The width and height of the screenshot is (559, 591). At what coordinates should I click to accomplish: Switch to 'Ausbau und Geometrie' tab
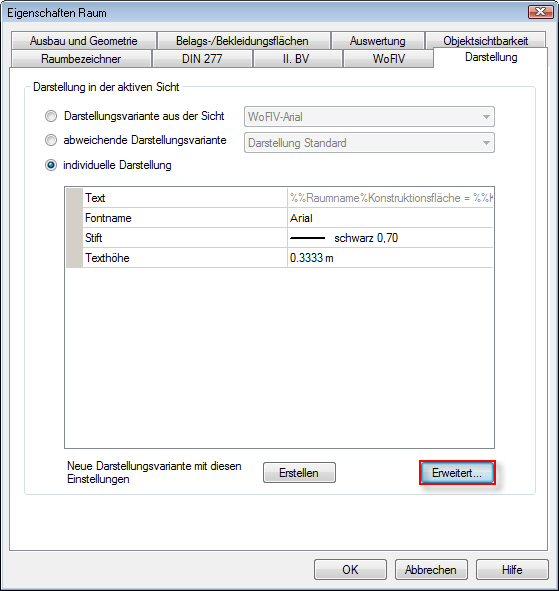click(84, 41)
